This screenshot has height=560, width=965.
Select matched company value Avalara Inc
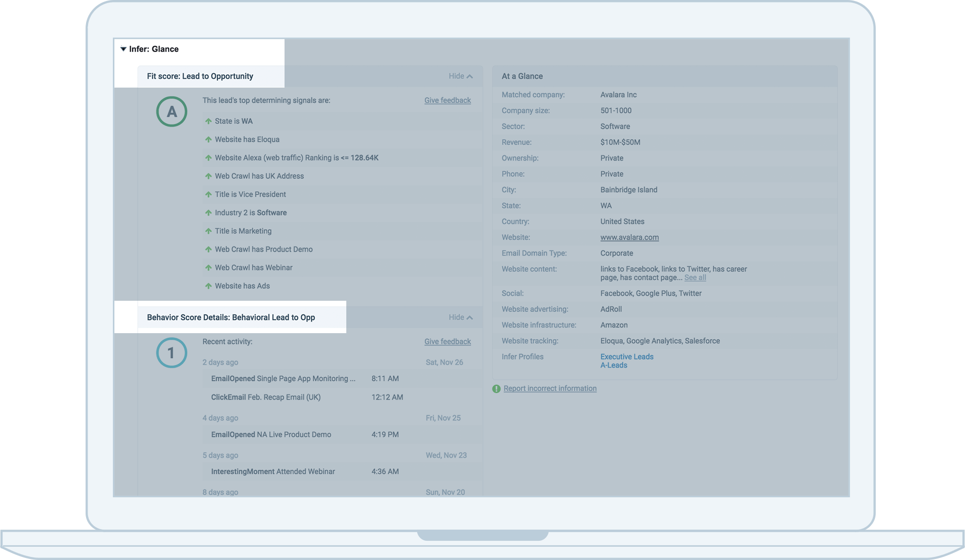618,95
